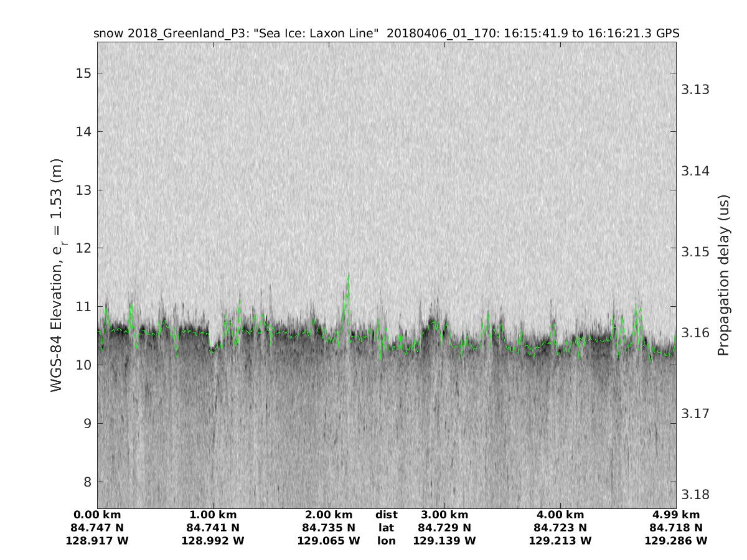Click the 3.13 propagation delay tick label

pyautogui.click(x=696, y=90)
